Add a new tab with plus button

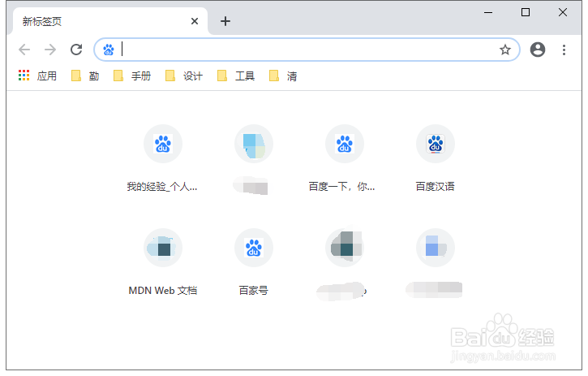tap(225, 21)
